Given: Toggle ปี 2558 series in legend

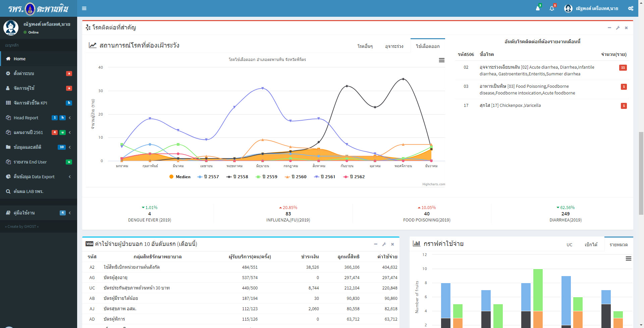Looking at the screenshot, I should (237, 177).
